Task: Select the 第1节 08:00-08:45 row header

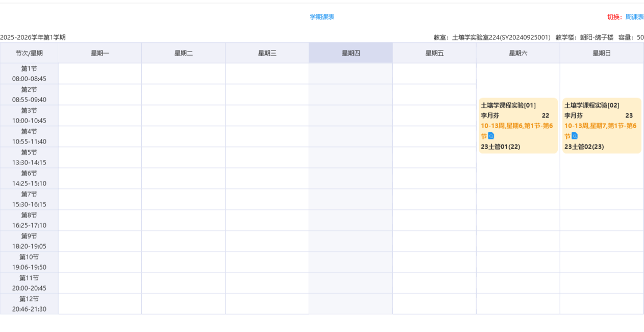Action: (x=29, y=74)
